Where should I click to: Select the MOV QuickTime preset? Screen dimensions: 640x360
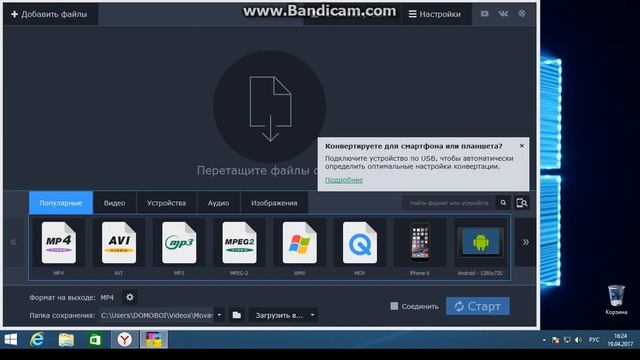click(x=360, y=247)
